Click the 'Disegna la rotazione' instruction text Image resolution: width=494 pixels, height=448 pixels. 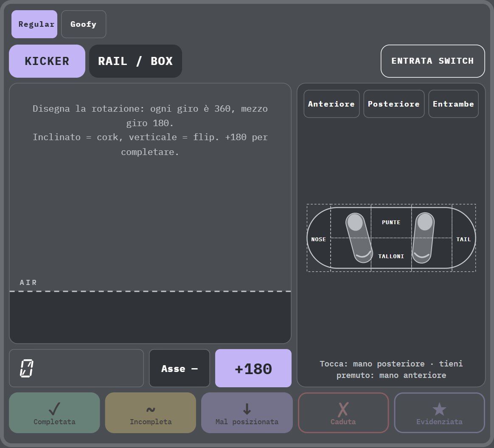pos(150,130)
